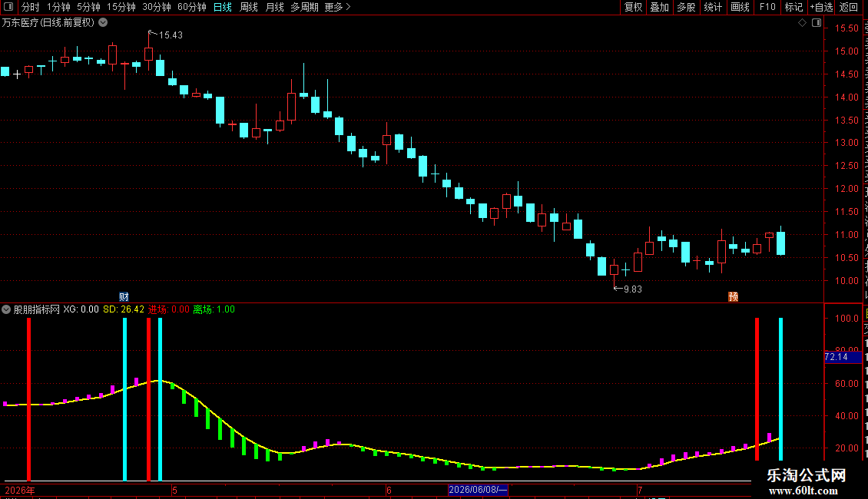Click the diamond icon above the price axis

pos(802,23)
